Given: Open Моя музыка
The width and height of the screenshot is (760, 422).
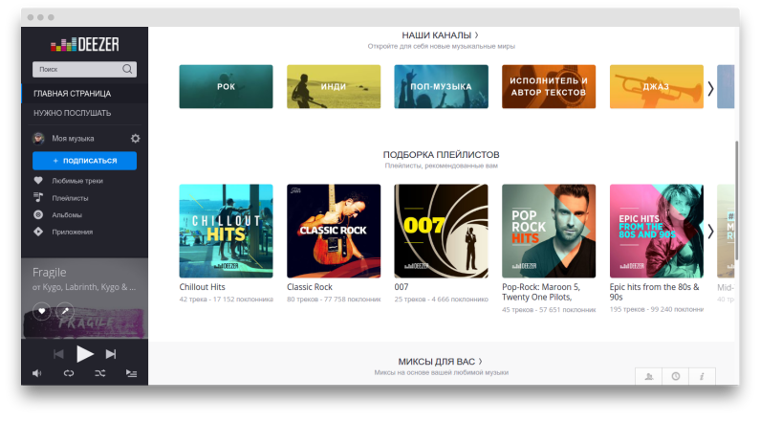Looking at the screenshot, I should click(x=73, y=139).
